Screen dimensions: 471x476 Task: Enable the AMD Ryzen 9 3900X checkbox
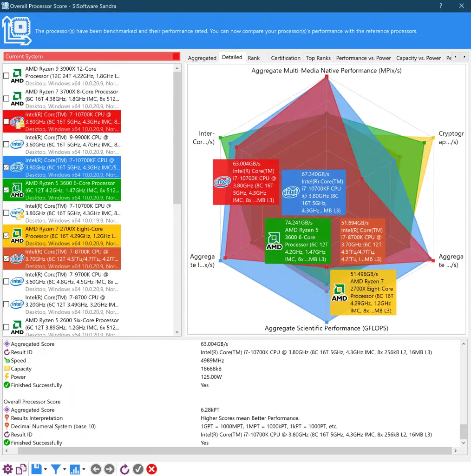pyautogui.click(x=6, y=76)
